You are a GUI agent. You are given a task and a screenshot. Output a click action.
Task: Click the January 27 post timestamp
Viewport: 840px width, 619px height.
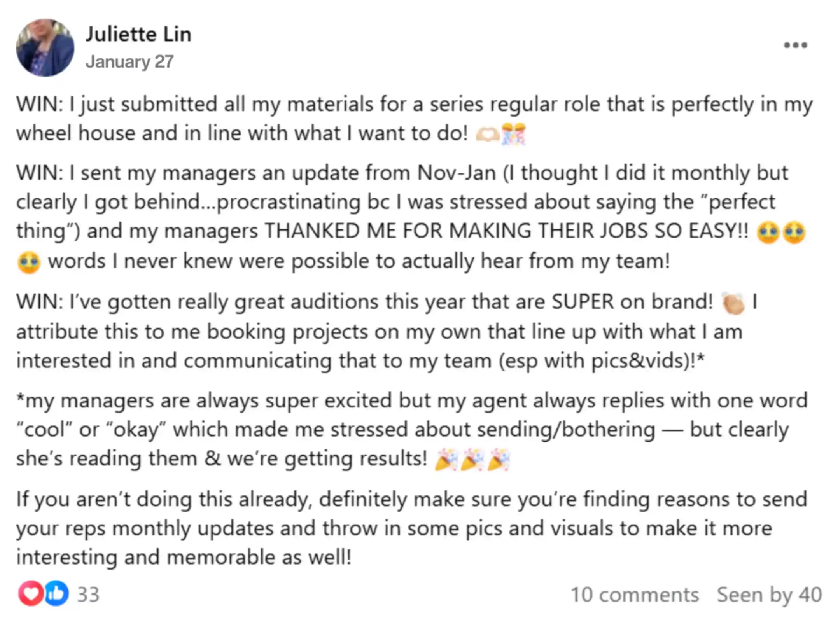pos(129,62)
